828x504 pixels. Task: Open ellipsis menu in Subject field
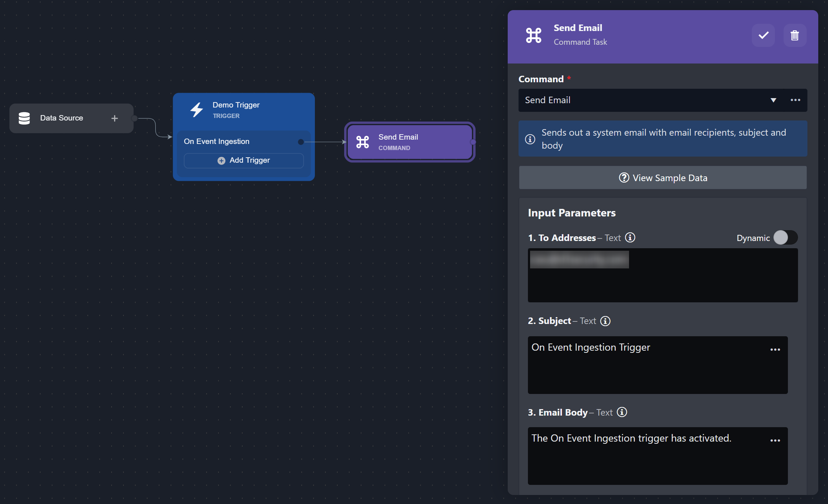775,349
